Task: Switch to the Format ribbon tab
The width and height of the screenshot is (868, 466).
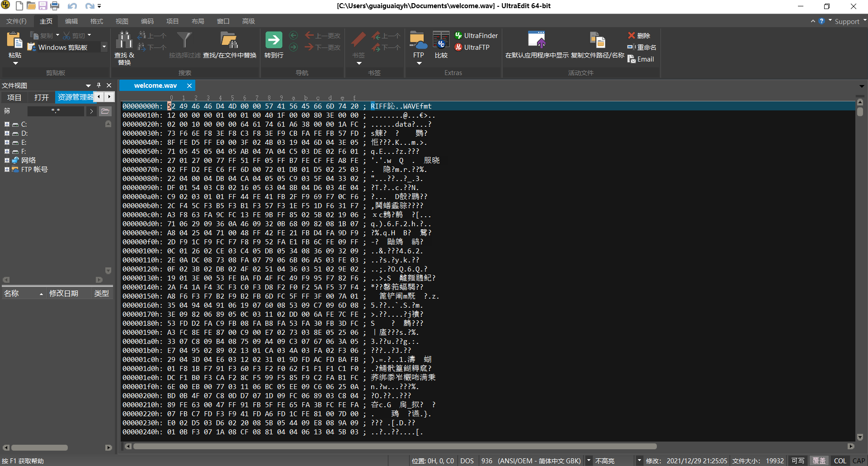Action: point(96,21)
